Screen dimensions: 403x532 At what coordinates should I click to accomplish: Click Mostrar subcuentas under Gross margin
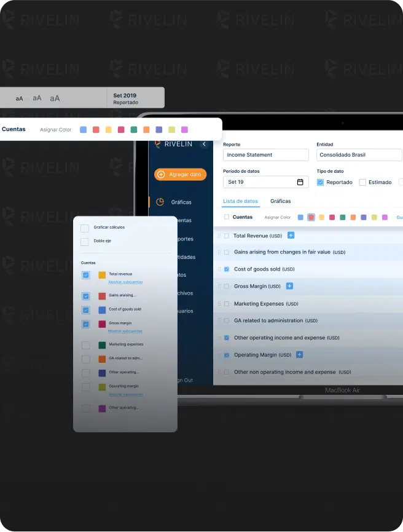[x=125, y=331]
